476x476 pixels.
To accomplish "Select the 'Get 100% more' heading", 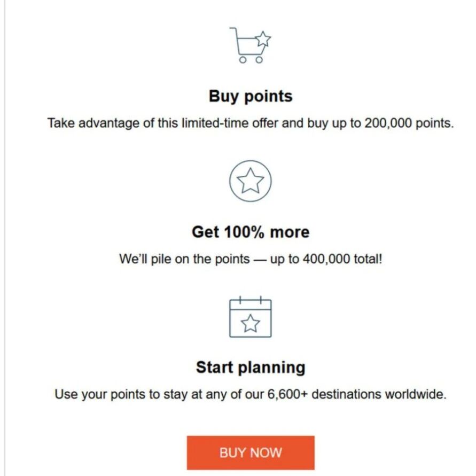I will [251, 232].
